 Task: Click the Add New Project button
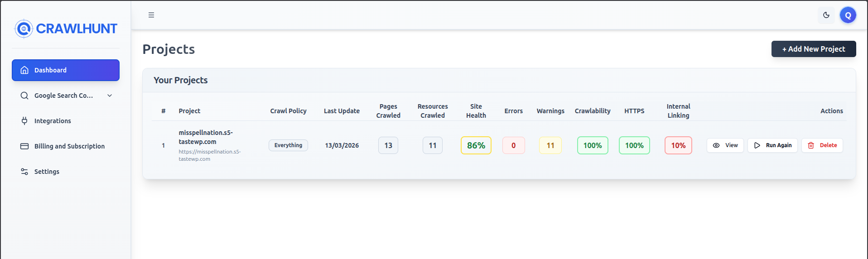(813, 49)
